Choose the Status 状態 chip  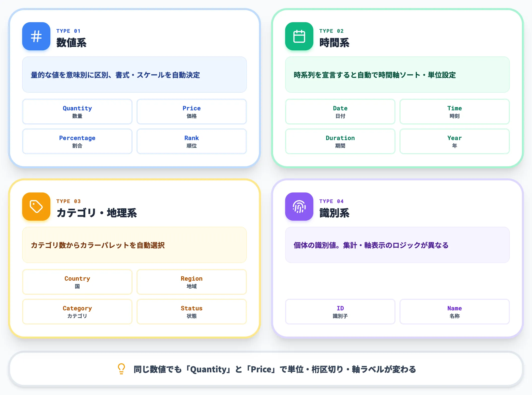[192, 312]
